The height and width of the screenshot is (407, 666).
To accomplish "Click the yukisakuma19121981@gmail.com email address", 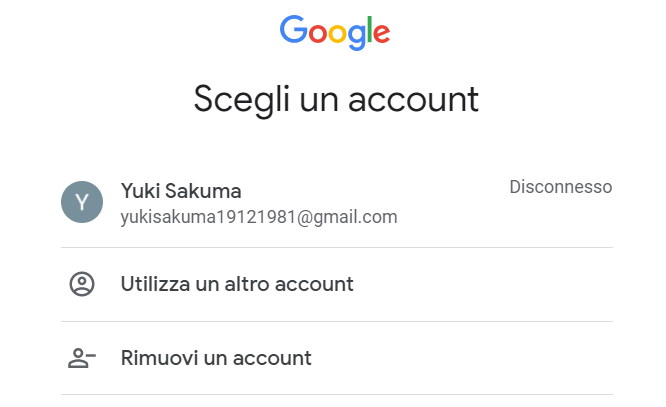I will [x=259, y=217].
